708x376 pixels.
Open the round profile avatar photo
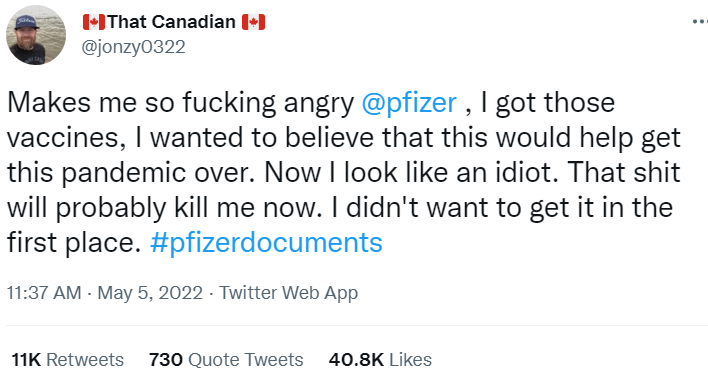point(36,35)
